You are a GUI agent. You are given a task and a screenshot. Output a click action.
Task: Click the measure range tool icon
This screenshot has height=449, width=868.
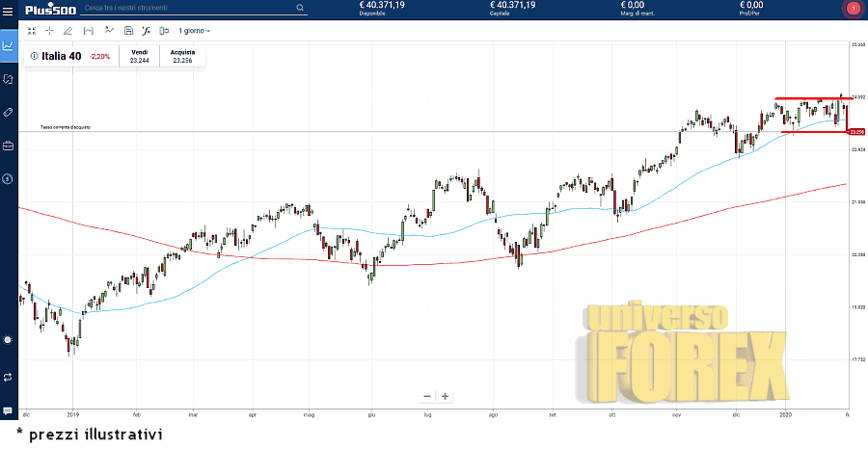[89, 31]
